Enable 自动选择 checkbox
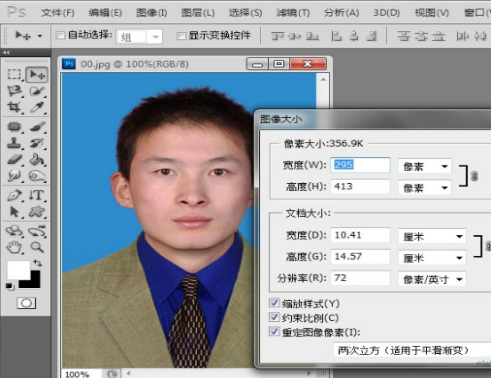This screenshot has height=378, width=492. coord(60,35)
